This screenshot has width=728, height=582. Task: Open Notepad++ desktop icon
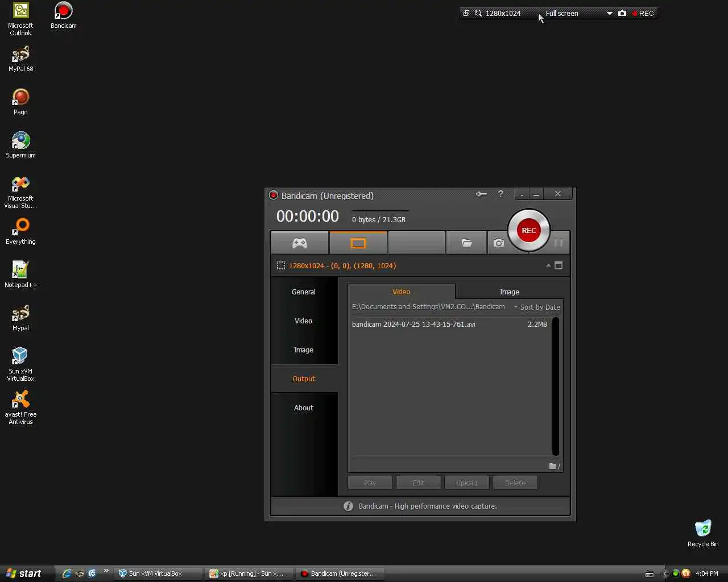[20, 275]
